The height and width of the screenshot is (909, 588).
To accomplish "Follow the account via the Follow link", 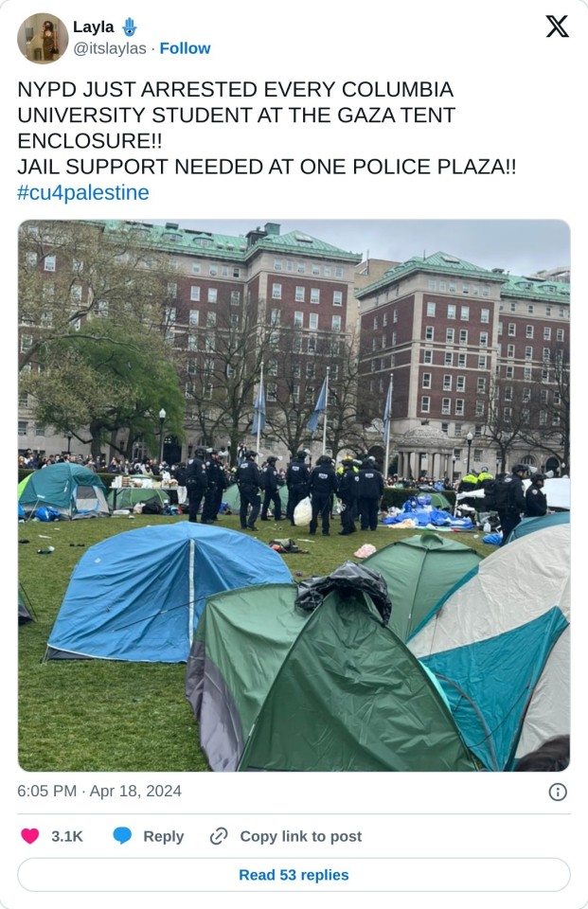I will tap(185, 48).
